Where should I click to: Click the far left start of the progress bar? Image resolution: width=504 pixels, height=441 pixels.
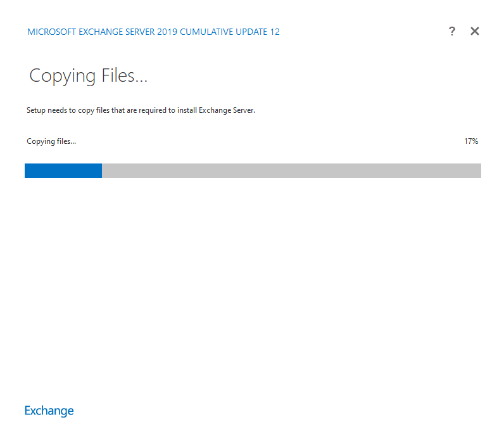27,170
